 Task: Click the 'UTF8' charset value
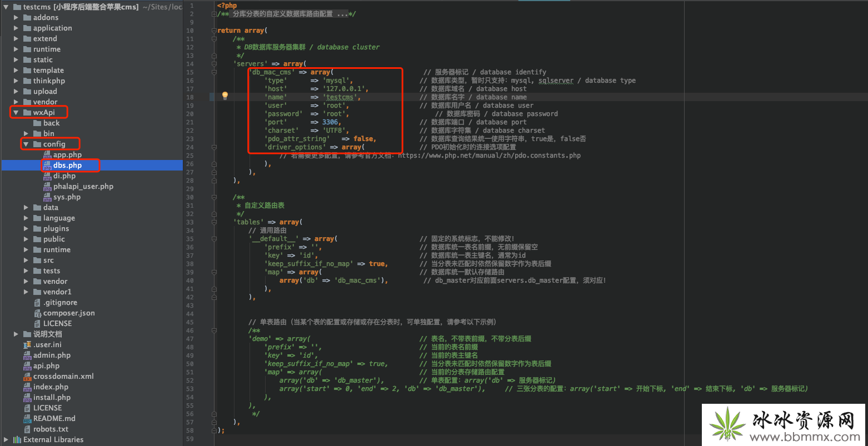click(333, 131)
